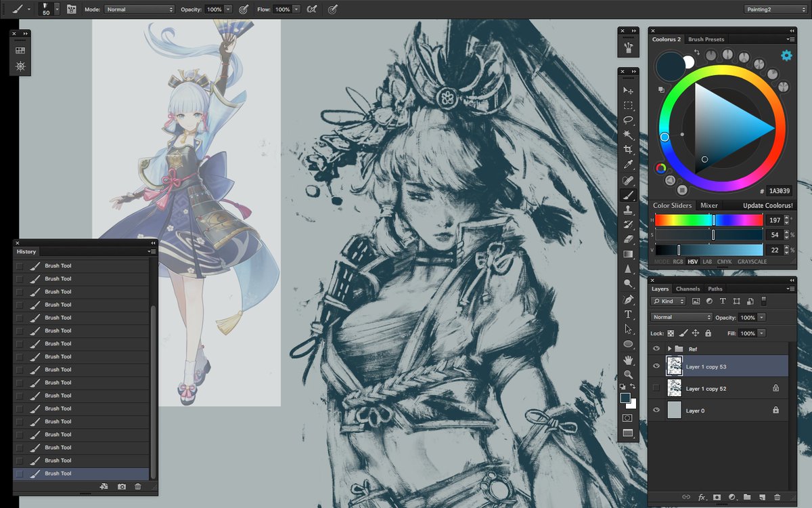Hide Layer 1 copy 53

(656, 366)
